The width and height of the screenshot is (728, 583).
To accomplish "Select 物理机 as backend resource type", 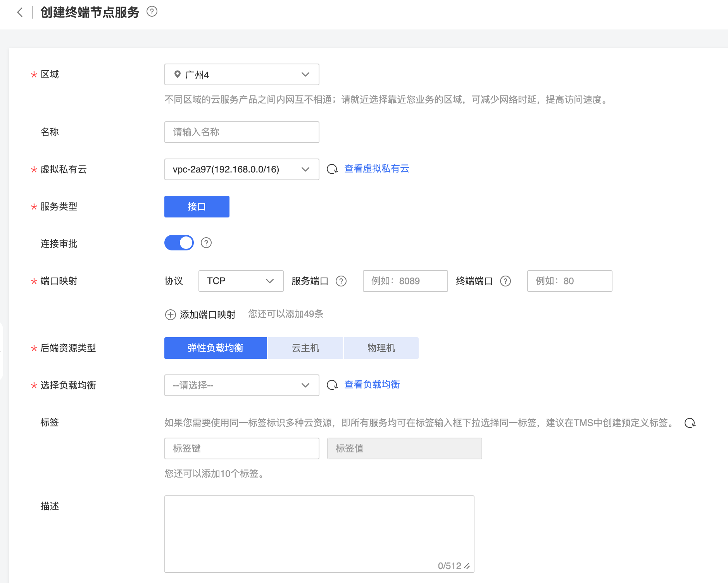I will tap(381, 348).
